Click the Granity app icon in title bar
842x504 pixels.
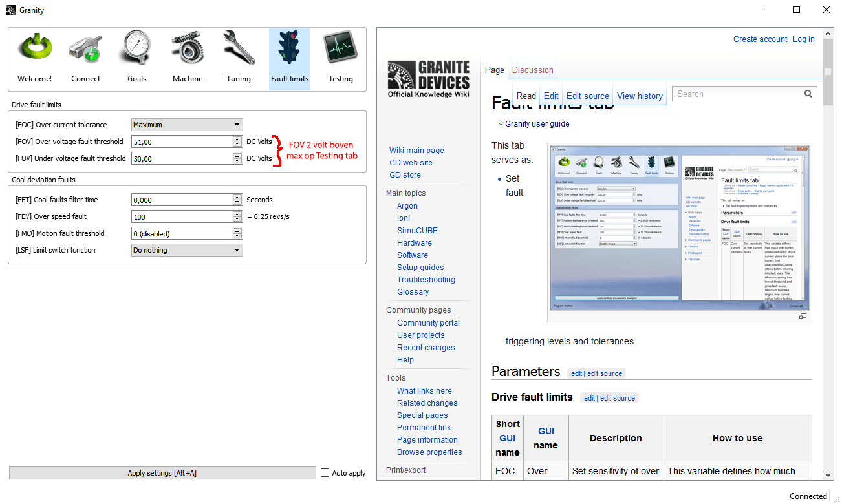coord(10,10)
